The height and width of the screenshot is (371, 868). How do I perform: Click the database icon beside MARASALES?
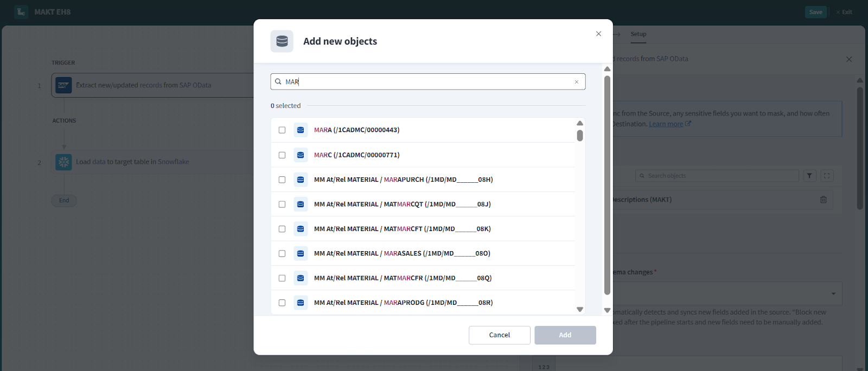click(x=301, y=253)
